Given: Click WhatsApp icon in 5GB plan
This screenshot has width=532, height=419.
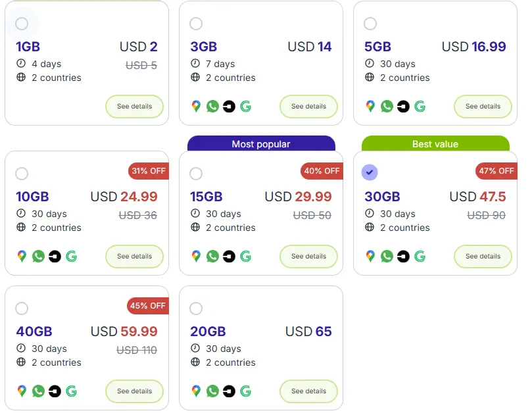Looking at the screenshot, I should (387, 106).
